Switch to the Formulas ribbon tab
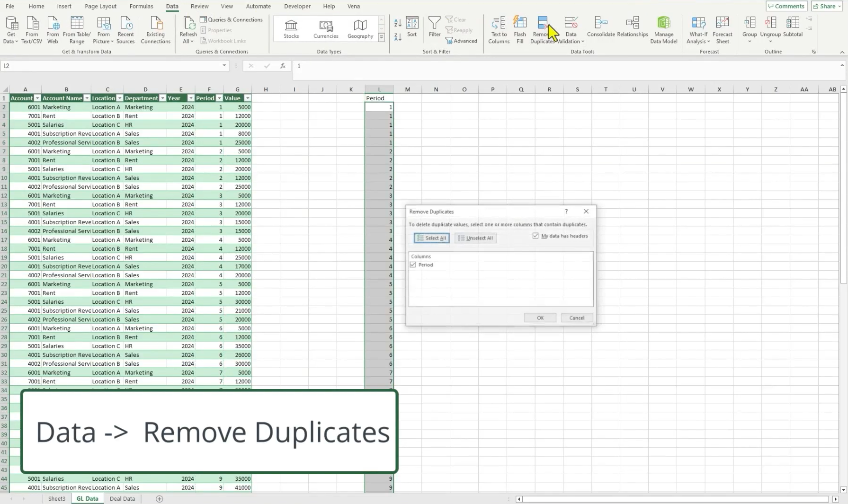This screenshot has width=848, height=504. pyautogui.click(x=141, y=6)
